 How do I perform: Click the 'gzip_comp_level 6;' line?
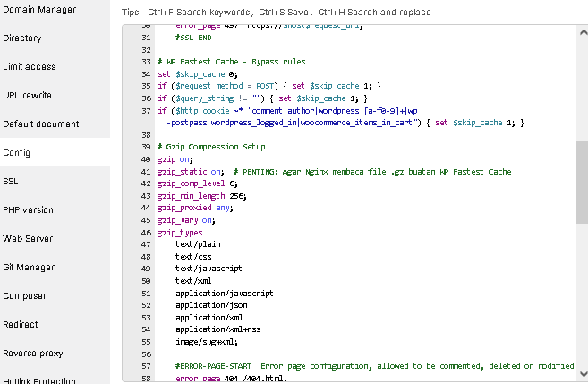(x=197, y=183)
